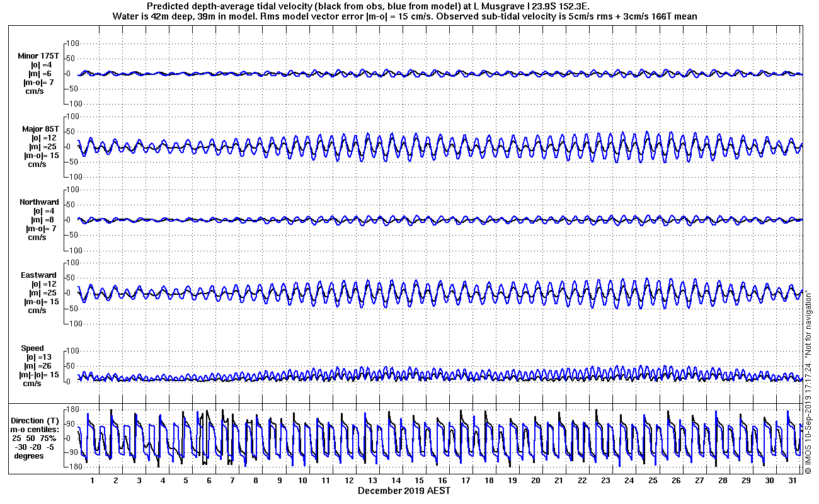Viewport: 819px width, 504px height.
Task: Click the "-90" tick in the Direction panel
Action: tap(71, 452)
